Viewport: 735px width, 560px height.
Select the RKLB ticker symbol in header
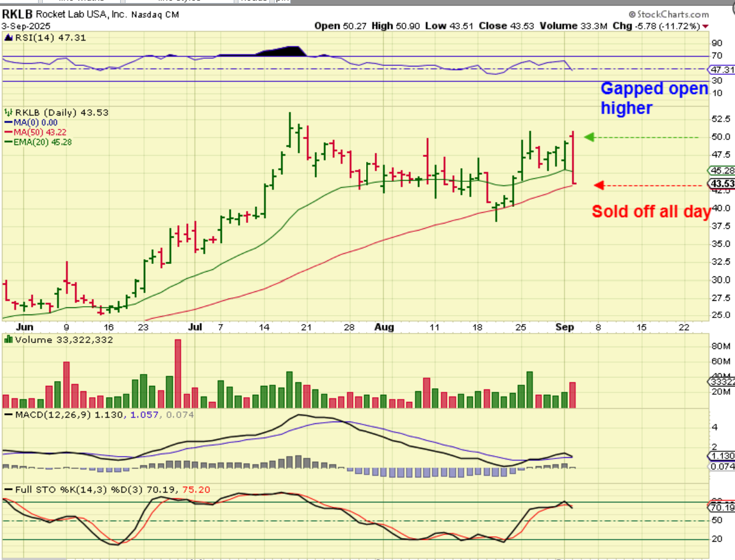coord(18,14)
